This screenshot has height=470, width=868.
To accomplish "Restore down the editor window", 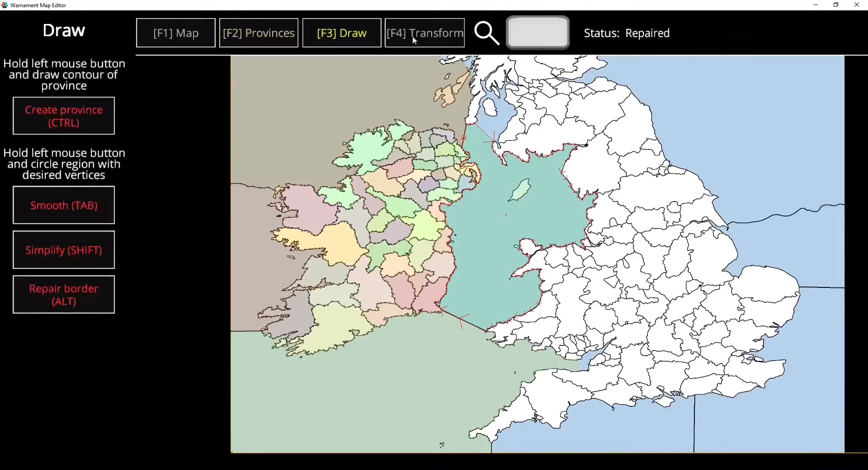I will (836, 5).
